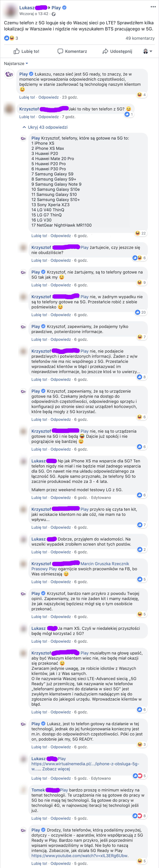Open the Wczoraj o 13:42 timestamp
This screenshot has height=868, width=159.
34,14
